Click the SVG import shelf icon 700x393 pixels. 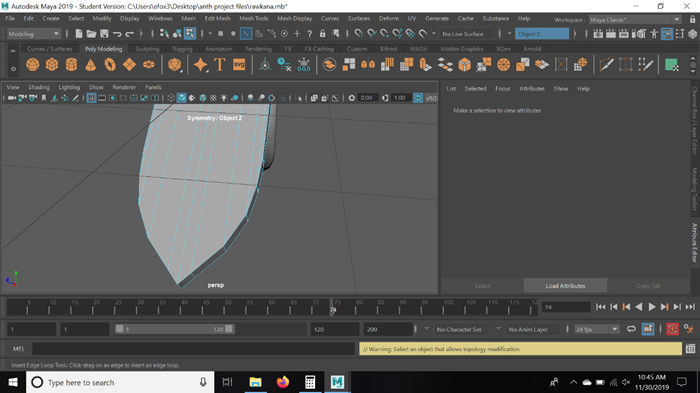click(x=239, y=65)
